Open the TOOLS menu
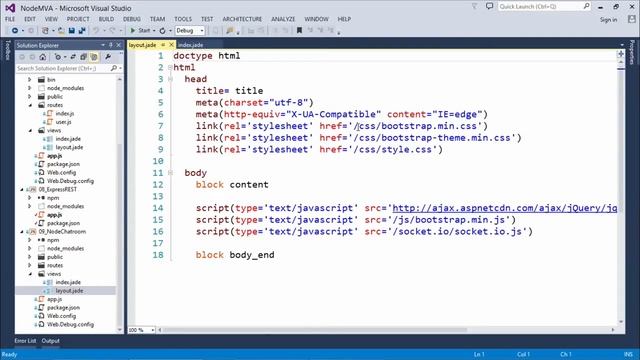Image resolution: width=640 pixels, height=360 pixels. pyautogui.click(x=183, y=19)
